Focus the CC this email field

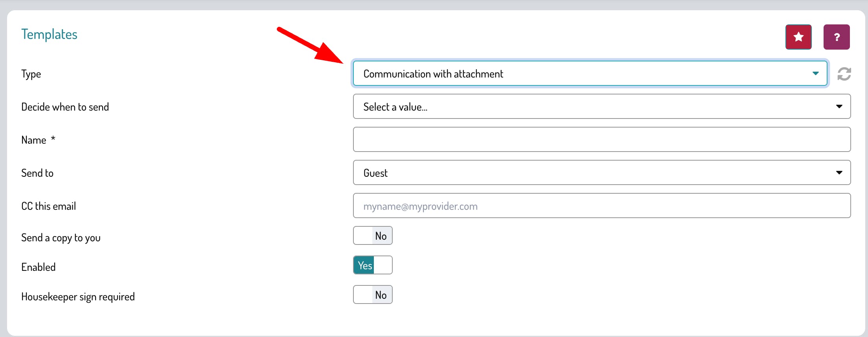[601, 206]
